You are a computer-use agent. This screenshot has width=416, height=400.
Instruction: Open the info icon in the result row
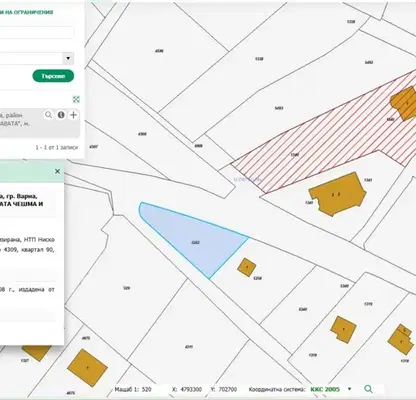(x=61, y=115)
